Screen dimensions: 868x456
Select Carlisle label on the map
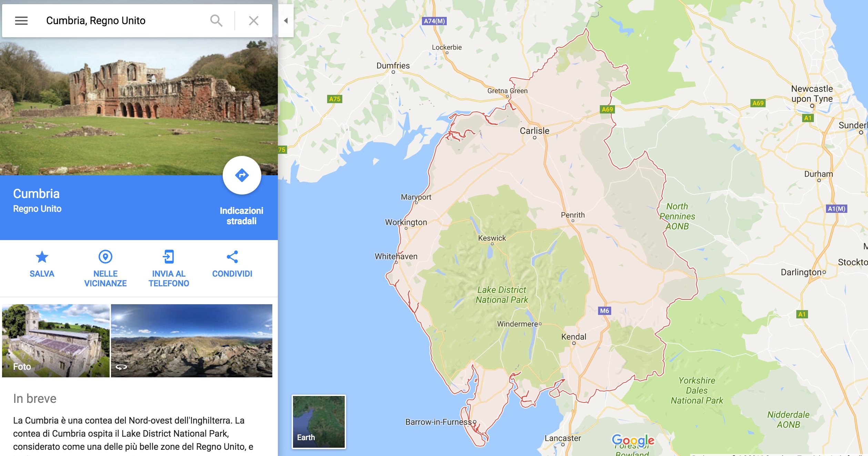(535, 131)
